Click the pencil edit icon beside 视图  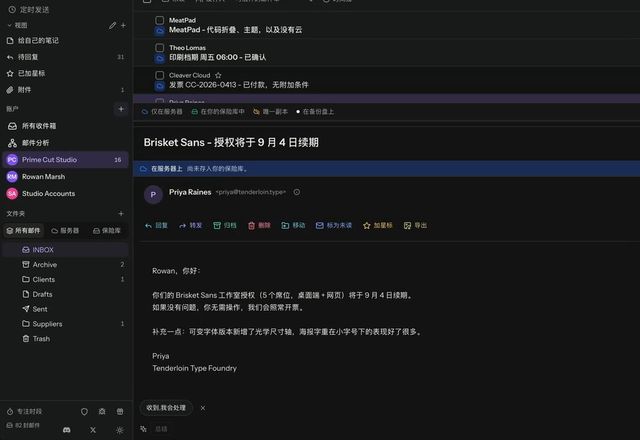pyautogui.click(x=112, y=25)
